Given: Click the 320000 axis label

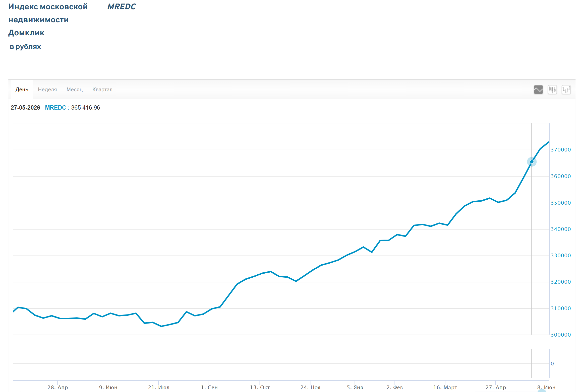Looking at the screenshot, I should (x=561, y=282).
